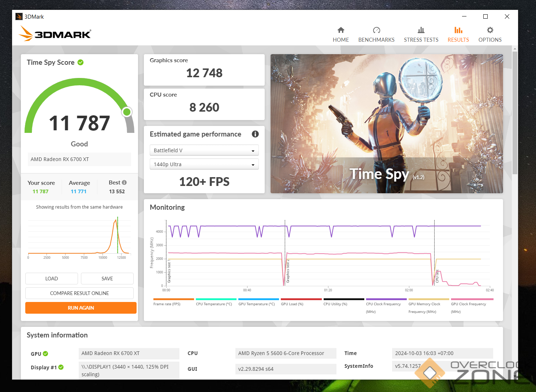The width and height of the screenshot is (536, 392).
Task: Click the Graphics test 1 marker line
Action: click(166, 253)
